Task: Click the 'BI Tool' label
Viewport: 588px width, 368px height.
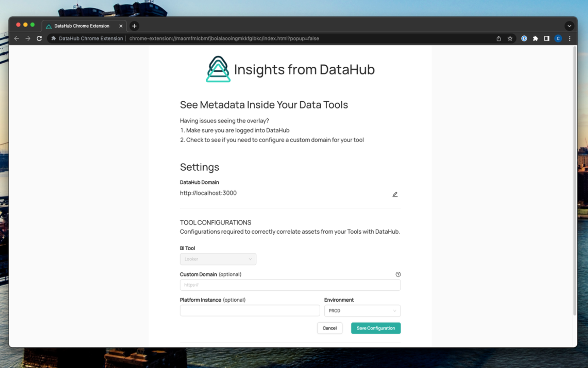Action: coord(187,248)
